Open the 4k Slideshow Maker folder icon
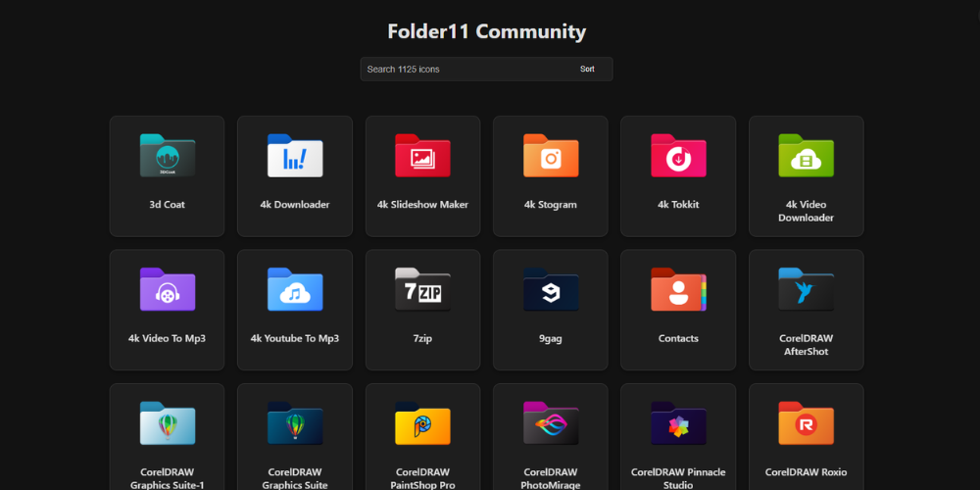The image size is (980, 490). pos(422,156)
